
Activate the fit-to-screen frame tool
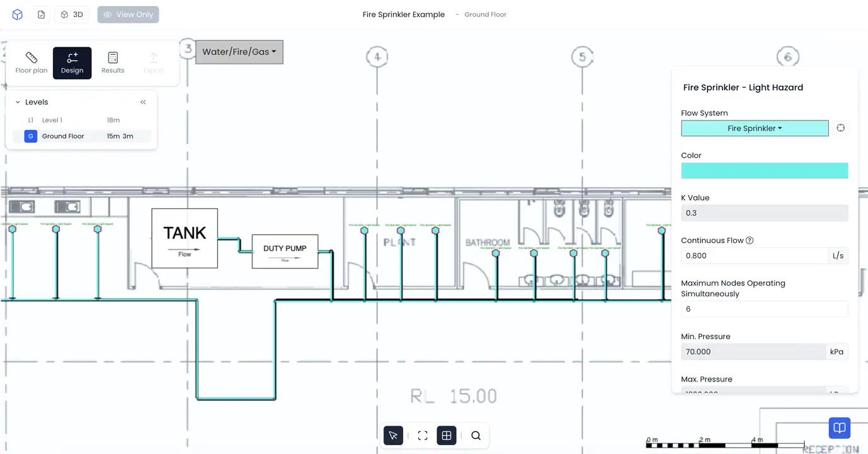tap(423, 436)
